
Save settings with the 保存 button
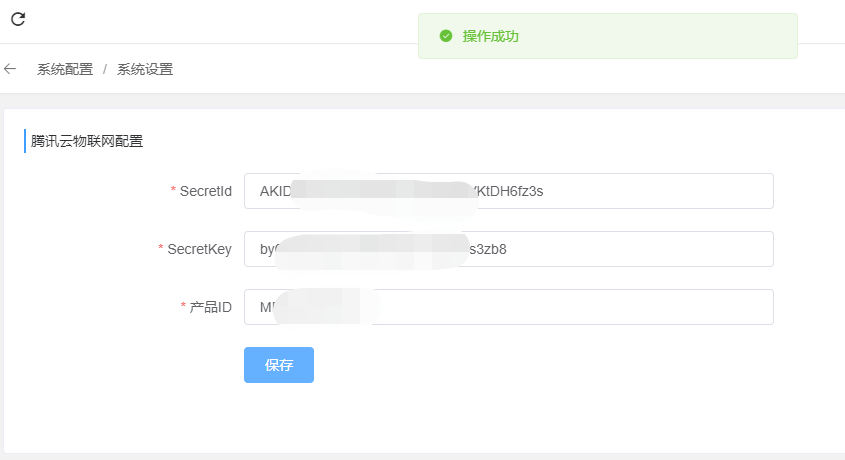tap(279, 365)
